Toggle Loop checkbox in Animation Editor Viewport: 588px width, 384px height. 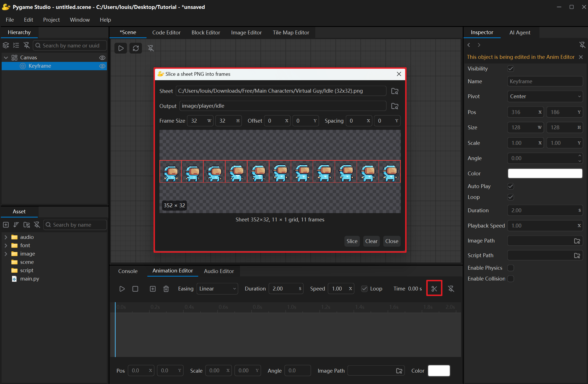(364, 289)
